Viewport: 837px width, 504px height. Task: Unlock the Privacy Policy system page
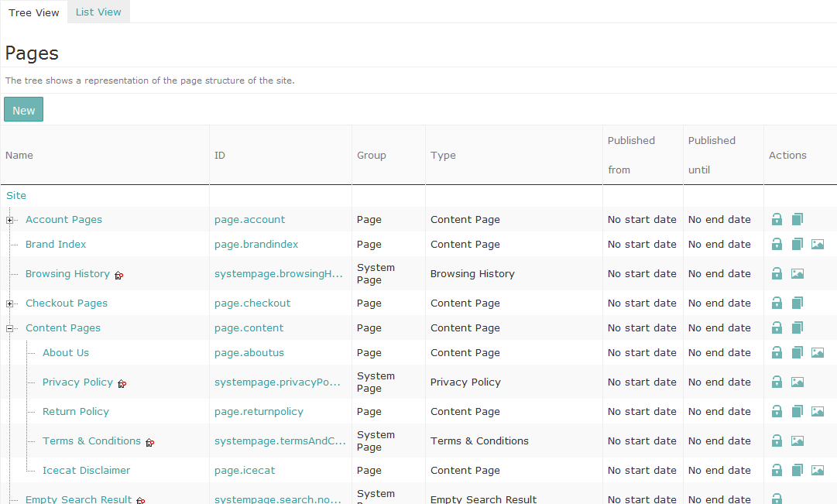click(777, 382)
